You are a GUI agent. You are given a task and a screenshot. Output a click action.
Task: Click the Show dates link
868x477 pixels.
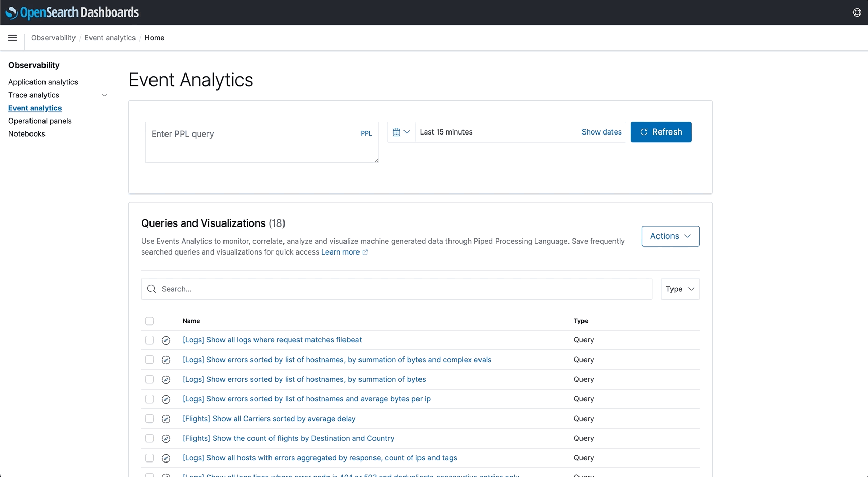(x=602, y=132)
